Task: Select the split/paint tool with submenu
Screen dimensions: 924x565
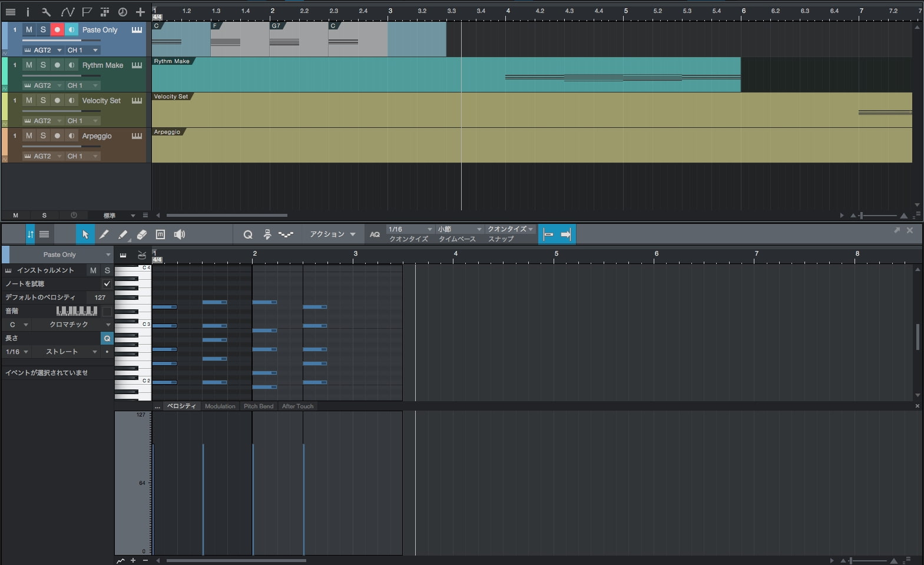Action: 122,234
